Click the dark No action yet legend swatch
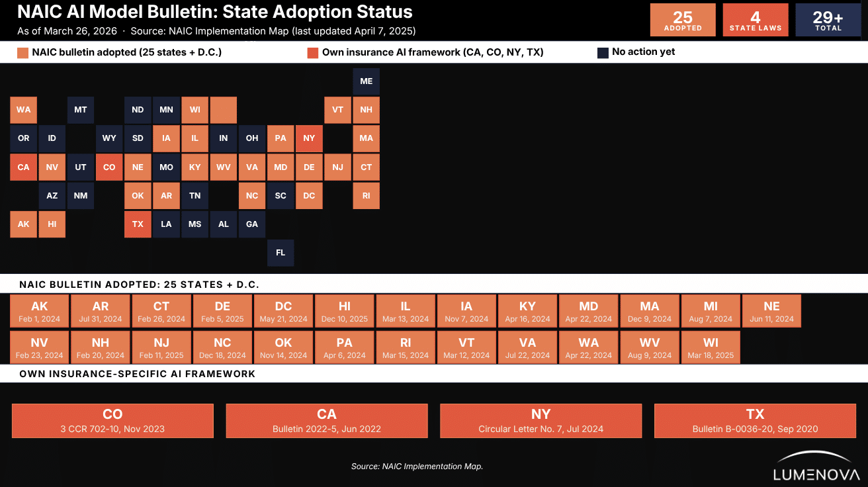868x487 pixels. pos(603,53)
